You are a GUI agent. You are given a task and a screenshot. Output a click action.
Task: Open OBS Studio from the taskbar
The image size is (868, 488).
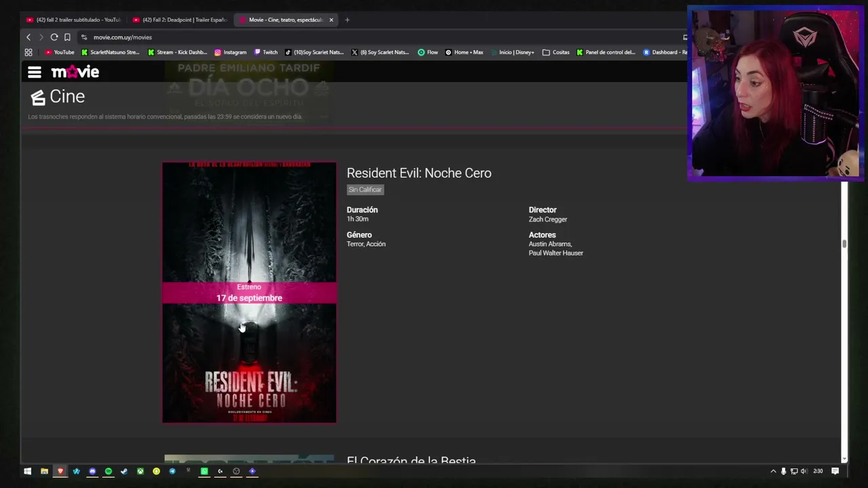click(x=236, y=471)
